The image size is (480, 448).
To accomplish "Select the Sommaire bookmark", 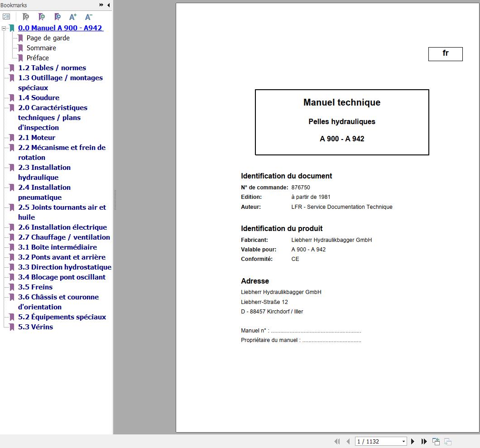I will click(x=41, y=48).
